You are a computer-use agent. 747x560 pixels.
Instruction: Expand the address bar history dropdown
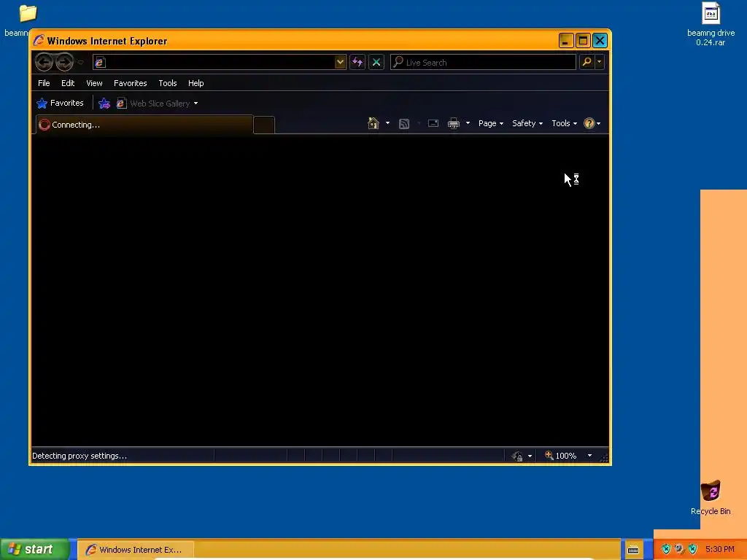(x=340, y=62)
